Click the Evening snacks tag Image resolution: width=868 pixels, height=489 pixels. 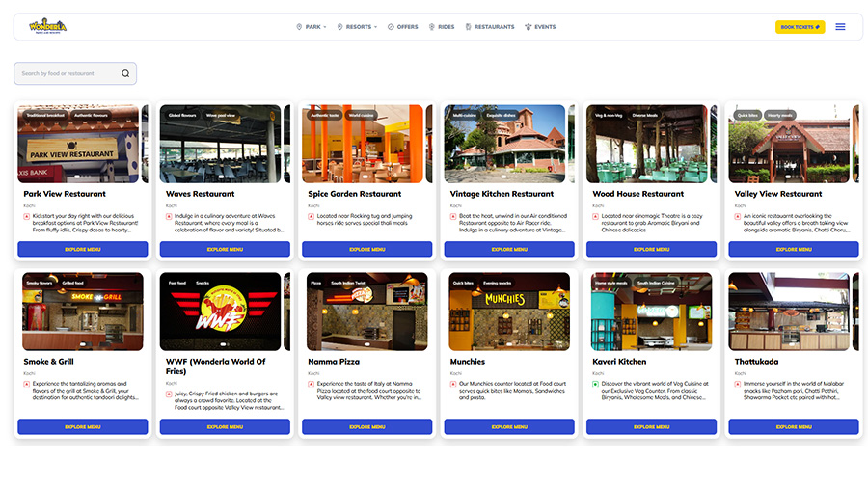pyautogui.click(x=497, y=283)
